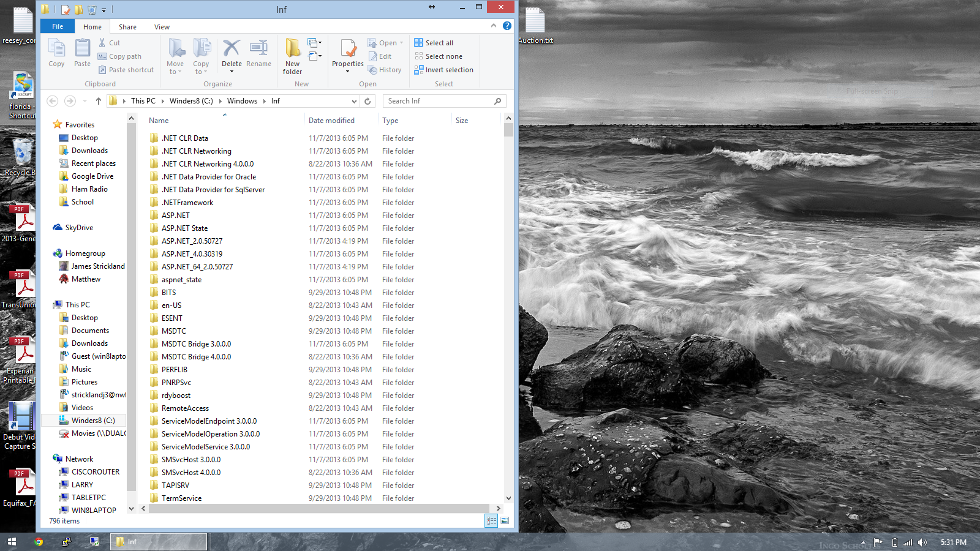The width and height of the screenshot is (980, 551).
Task: Open the Start button on the taskbar
Action: 12,542
